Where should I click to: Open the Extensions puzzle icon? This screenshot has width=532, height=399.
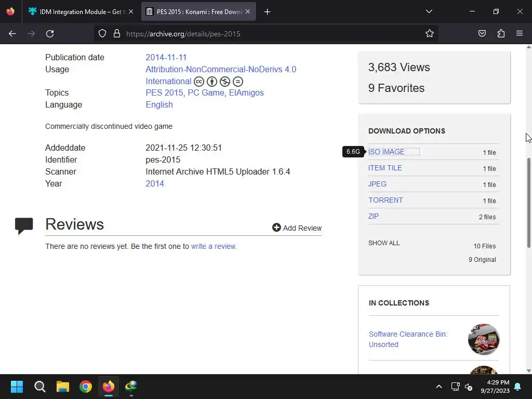pos(501,34)
